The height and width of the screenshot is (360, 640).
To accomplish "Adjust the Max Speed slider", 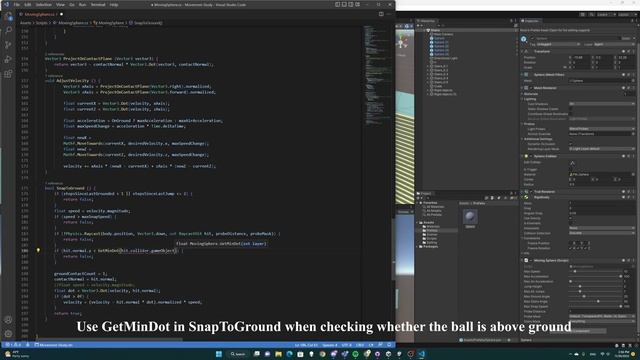I will point(595,271).
